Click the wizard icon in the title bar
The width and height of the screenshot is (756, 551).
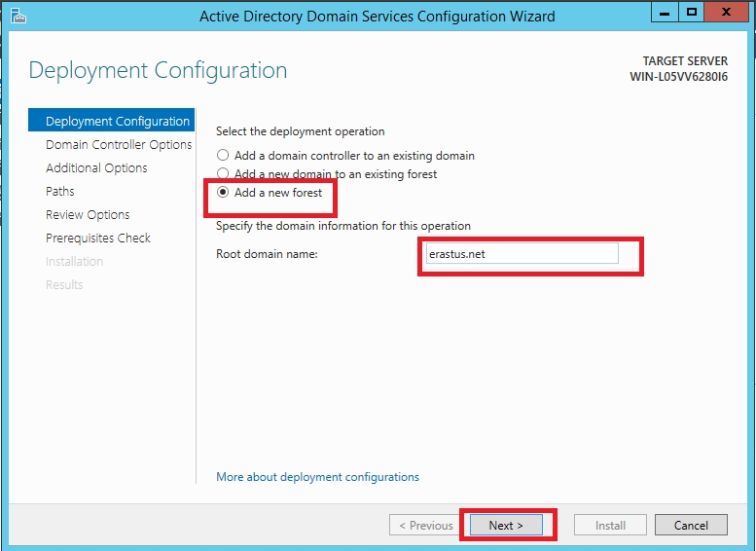[18, 16]
